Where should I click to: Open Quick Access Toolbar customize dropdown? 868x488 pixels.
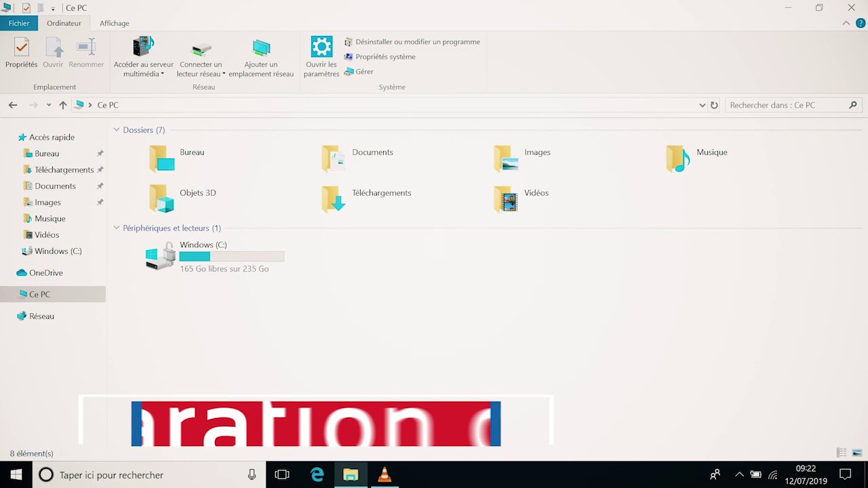pyautogui.click(x=53, y=9)
